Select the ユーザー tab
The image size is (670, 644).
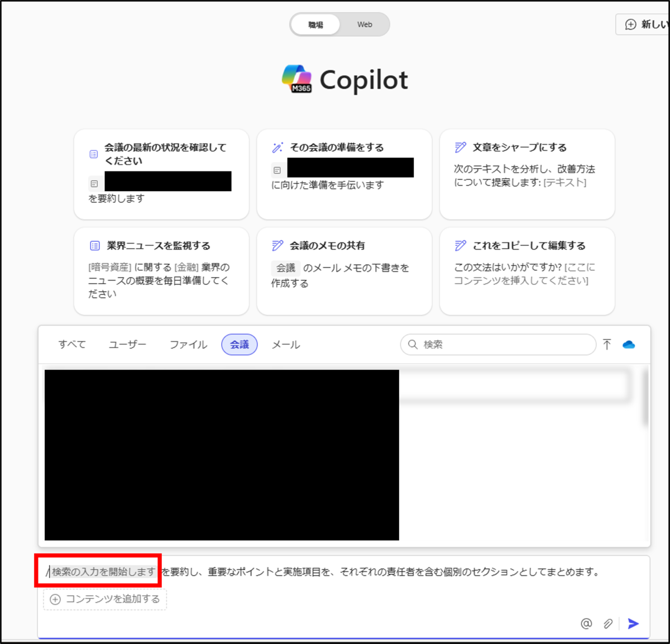pos(127,345)
